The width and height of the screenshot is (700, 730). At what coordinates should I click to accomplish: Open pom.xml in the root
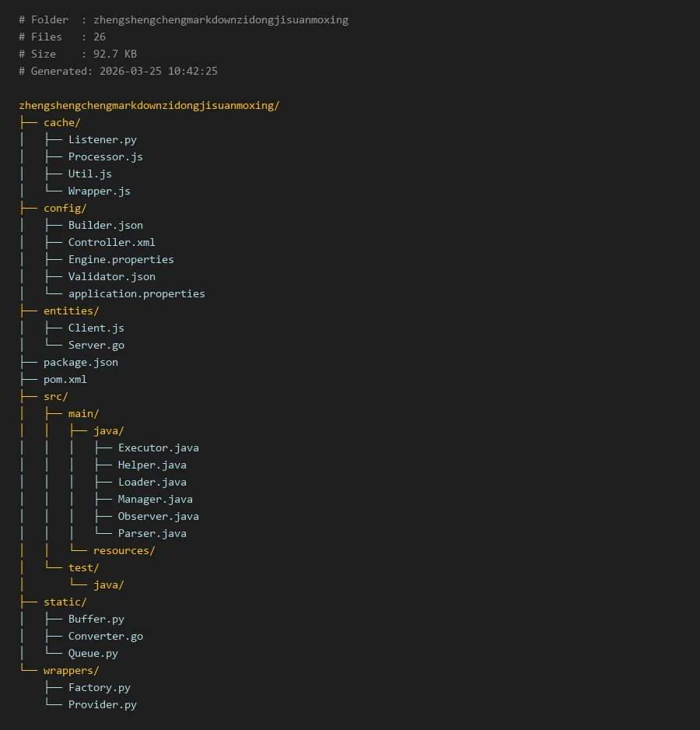pos(65,379)
